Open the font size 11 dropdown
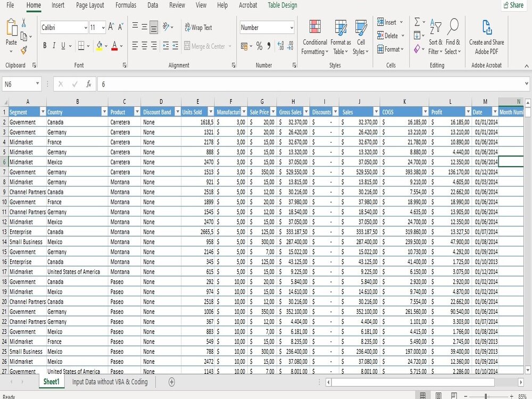Screen dimensions: 532x399 click(x=103, y=28)
